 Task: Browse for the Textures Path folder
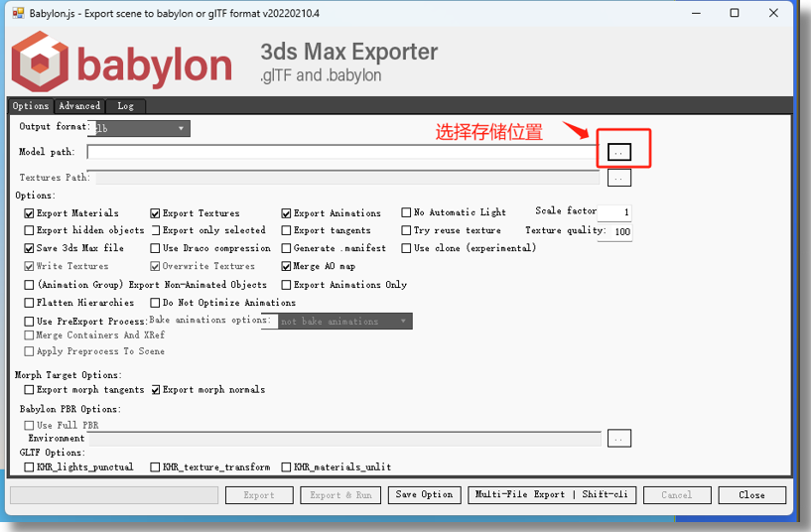619,178
